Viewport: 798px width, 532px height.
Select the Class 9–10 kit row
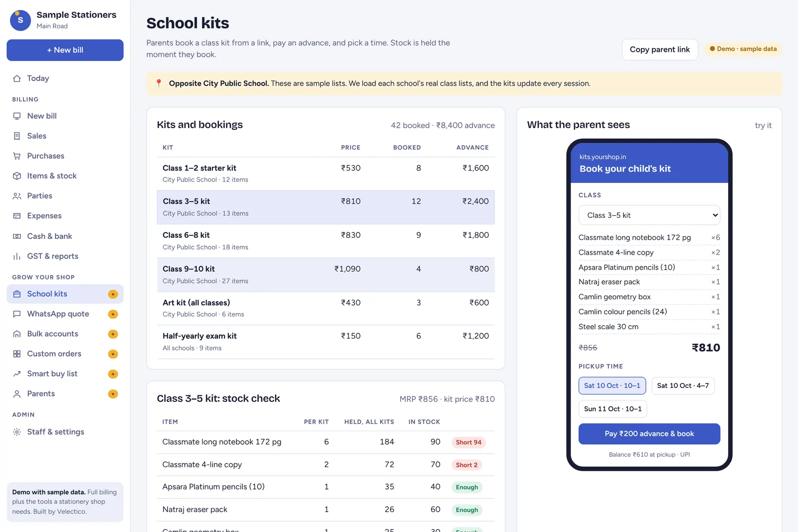point(326,275)
